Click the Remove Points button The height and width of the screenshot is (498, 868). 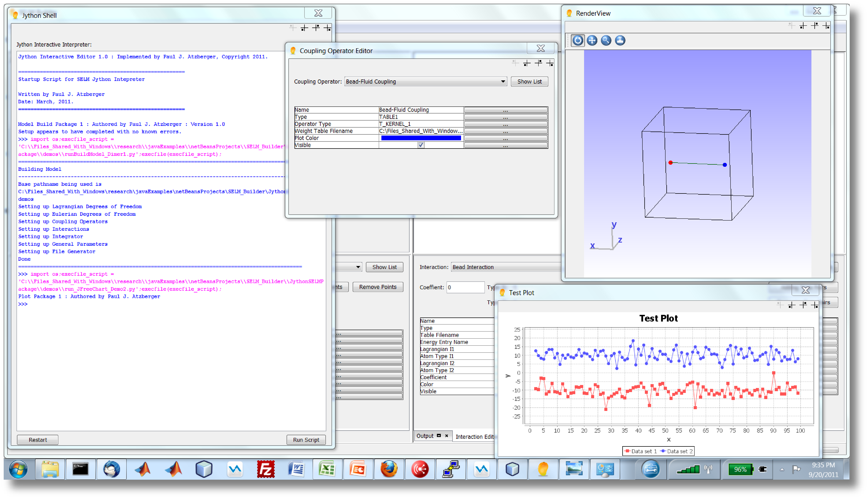[x=378, y=287]
